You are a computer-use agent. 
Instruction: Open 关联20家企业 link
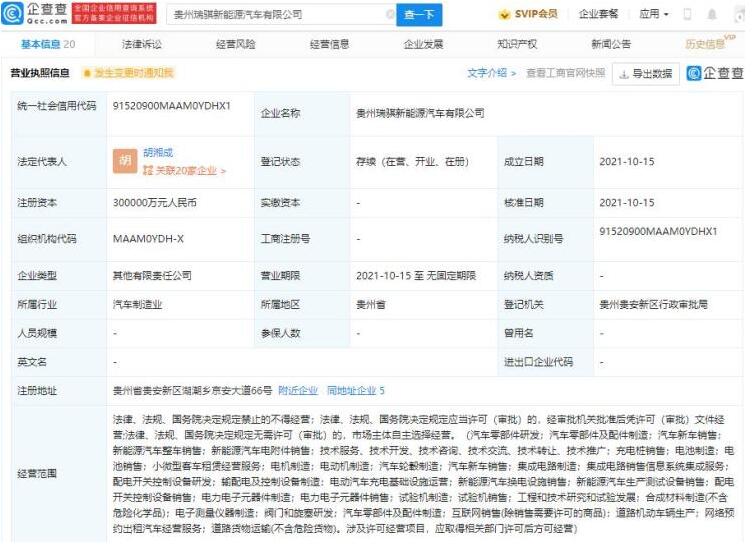pyautogui.click(x=185, y=170)
